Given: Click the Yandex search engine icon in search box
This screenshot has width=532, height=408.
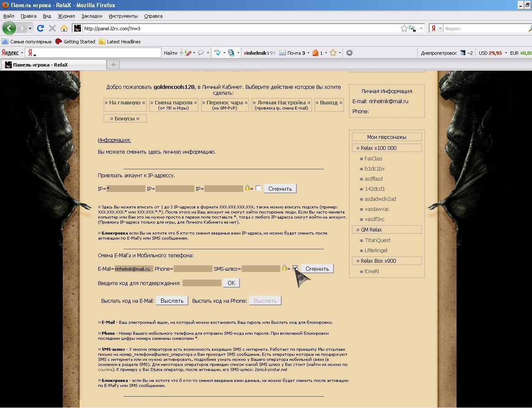Looking at the screenshot, I should (x=433, y=28).
